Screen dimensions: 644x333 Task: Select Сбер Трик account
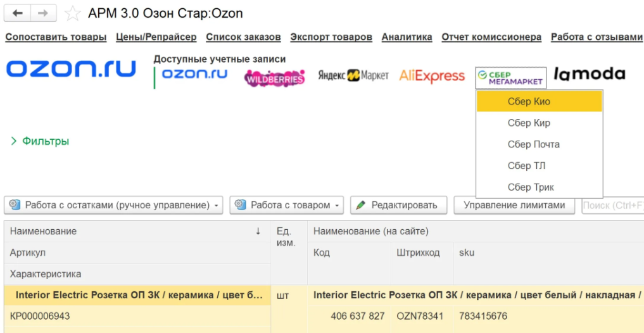click(531, 187)
